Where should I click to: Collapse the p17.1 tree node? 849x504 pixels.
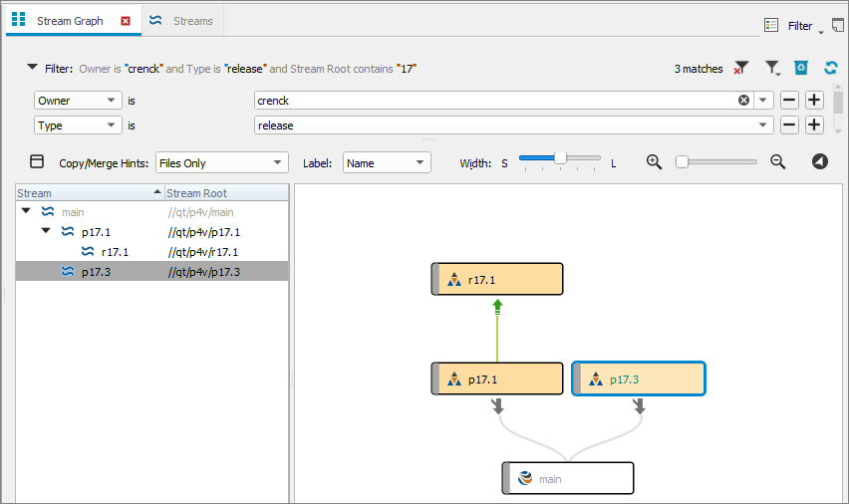coord(46,231)
